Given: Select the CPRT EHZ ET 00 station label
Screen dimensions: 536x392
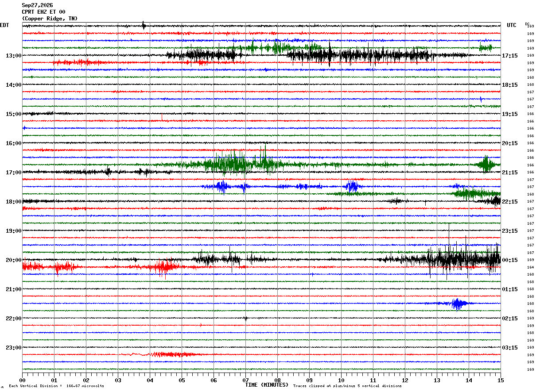Looking at the screenshot, I should click(x=43, y=12).
